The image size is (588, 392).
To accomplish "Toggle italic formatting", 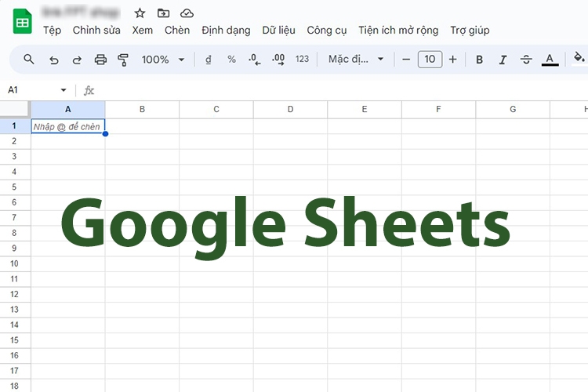I will click(x=503, y=60).
